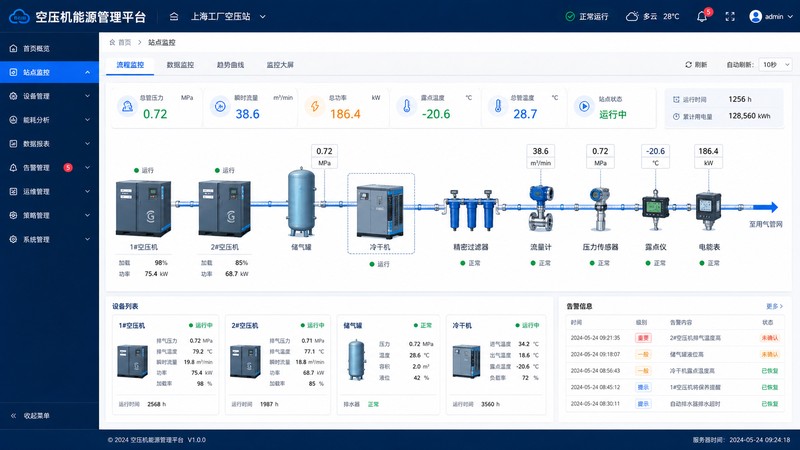This screenshot has height=450, width=800.
Task: Click the weather cloud icon
Action: 632,16
